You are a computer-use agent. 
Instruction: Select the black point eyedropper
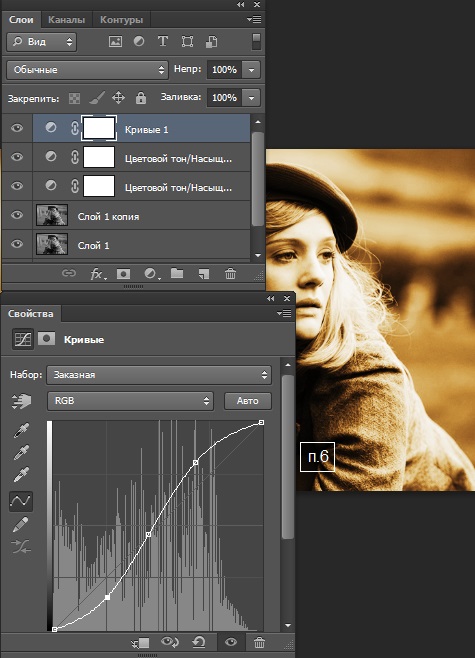pyautogui.click(x=21, y=431)
